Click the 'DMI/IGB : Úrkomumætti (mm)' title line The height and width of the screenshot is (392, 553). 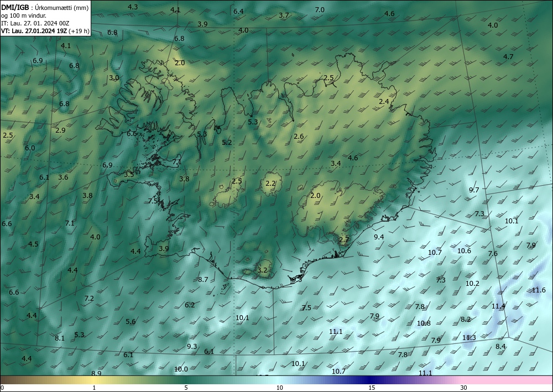45,7
